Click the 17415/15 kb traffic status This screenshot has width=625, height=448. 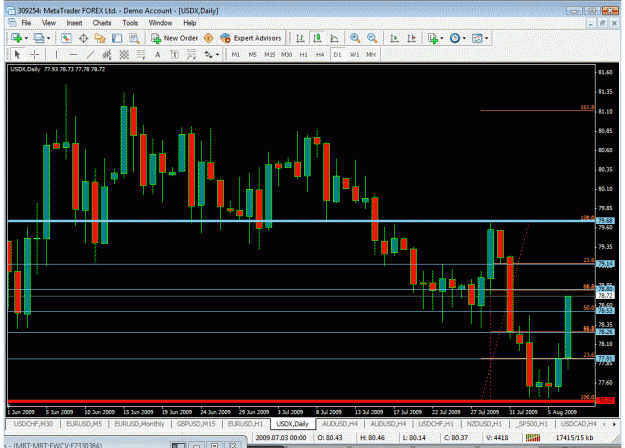574,438
